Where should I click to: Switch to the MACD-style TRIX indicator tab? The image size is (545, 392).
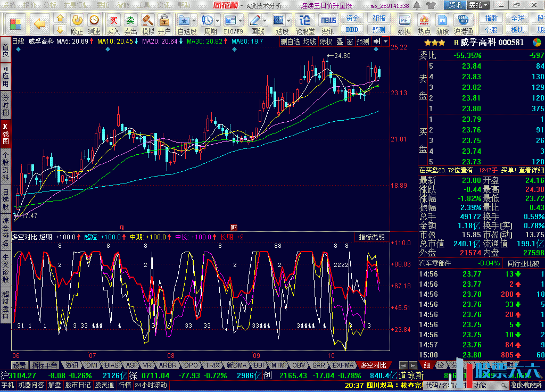(x=212, y=365)
